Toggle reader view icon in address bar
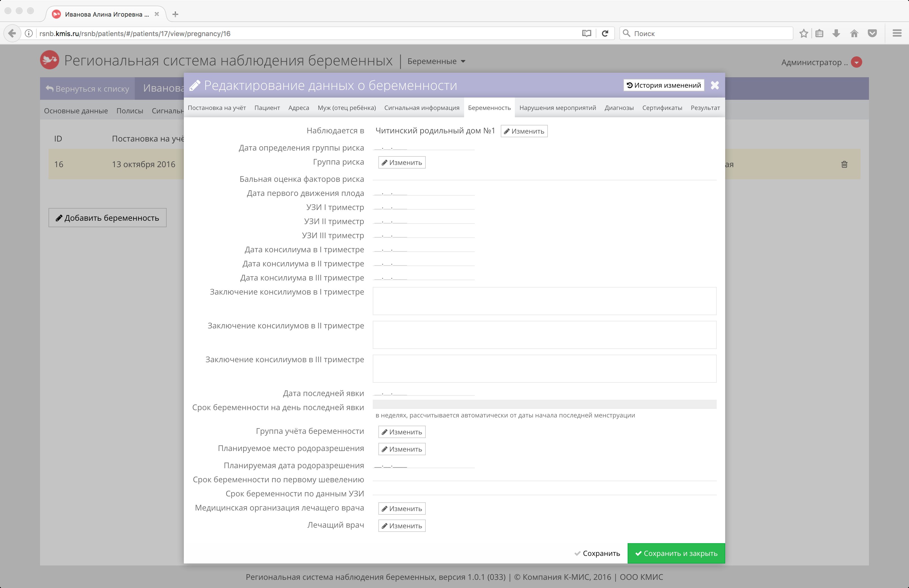The image size is (909, 588). pyautogui.click(x=586, y=34)
